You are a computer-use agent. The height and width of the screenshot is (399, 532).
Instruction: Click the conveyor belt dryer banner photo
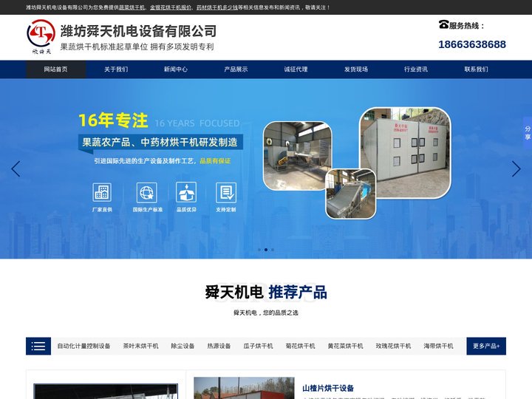coord(351,194)
